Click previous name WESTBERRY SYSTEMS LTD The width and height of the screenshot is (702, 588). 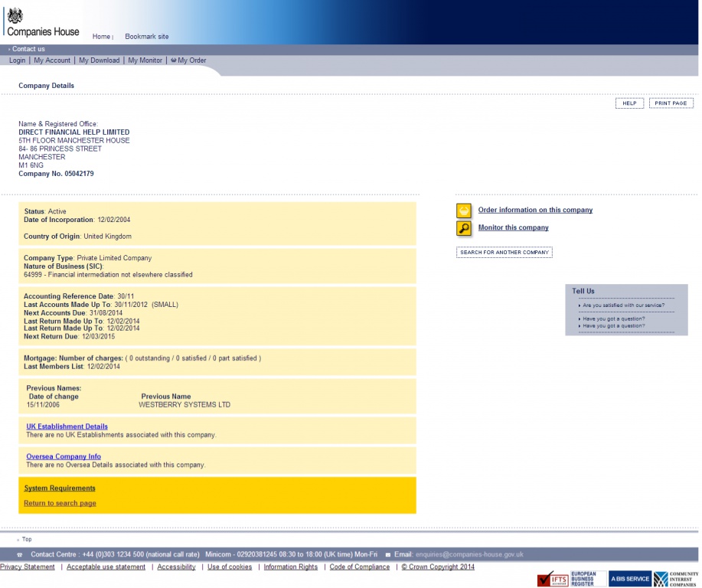tap(184, 405)
